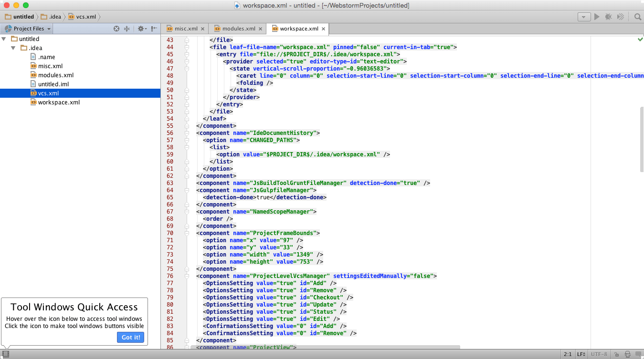Click "CHANGED_PATHS" option name on line 57
644x359 pixels.
pos(271,140)
